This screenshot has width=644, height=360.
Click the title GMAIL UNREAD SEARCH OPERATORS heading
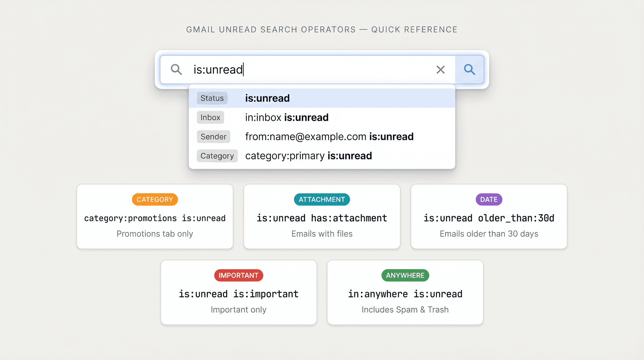coord(321,29)
